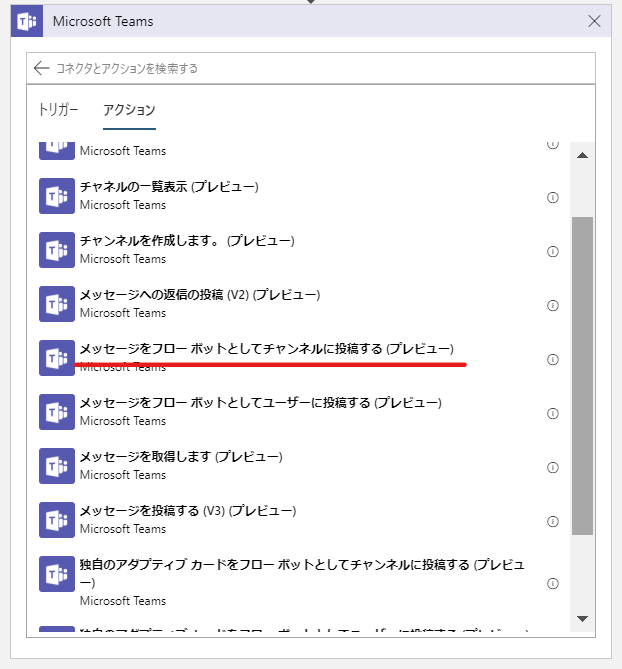This screenshot has width=622, height=669.
Task: Show info for チャンネルを作成します。 action
Action: tap(553, 252)
